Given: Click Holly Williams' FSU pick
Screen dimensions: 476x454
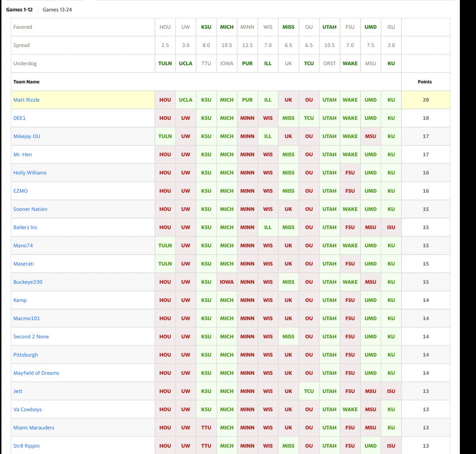Looking at the screenshot, I should pos(350,173).
